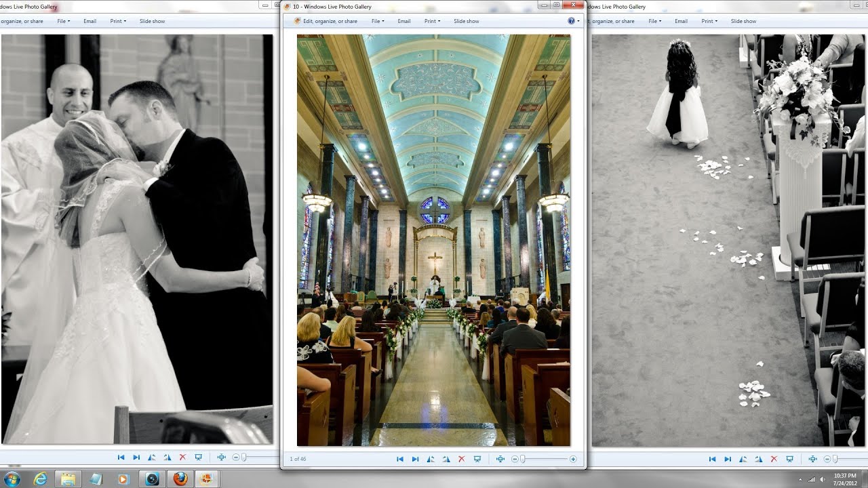Open help icon in center window

[x=571, y=21]
